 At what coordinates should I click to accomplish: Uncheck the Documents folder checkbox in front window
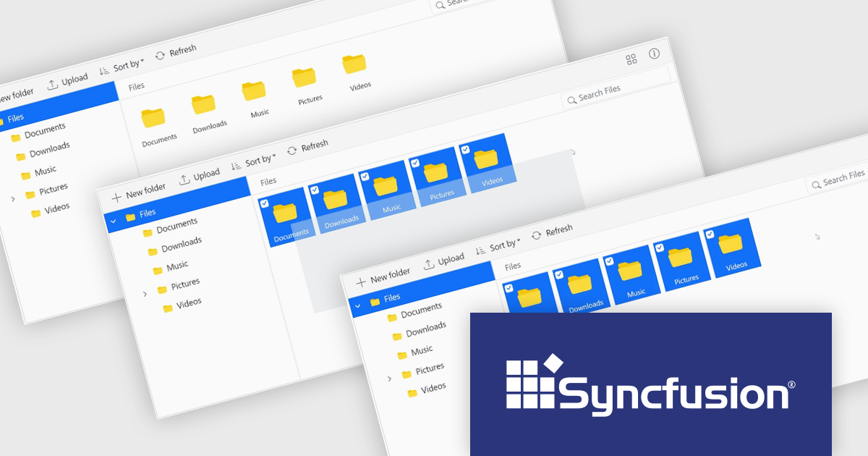point(509,288)
